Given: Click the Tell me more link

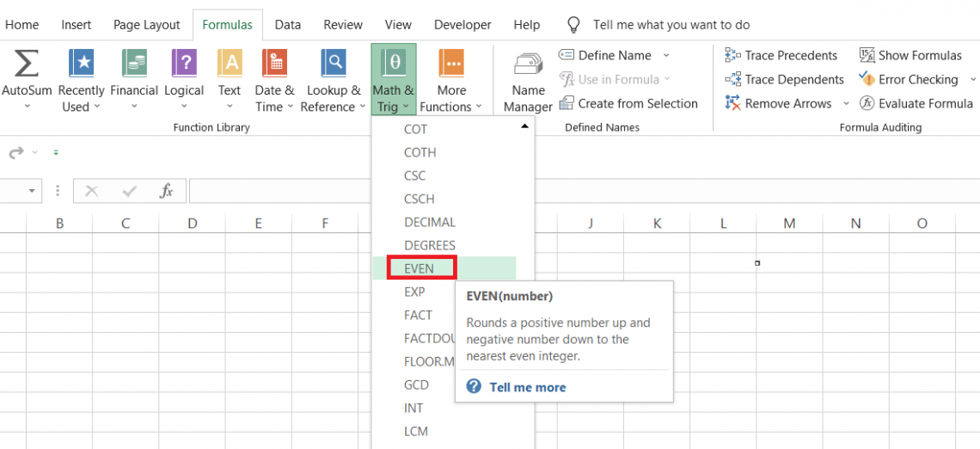Looking at the screenshot, I should (x=527, y=387).
